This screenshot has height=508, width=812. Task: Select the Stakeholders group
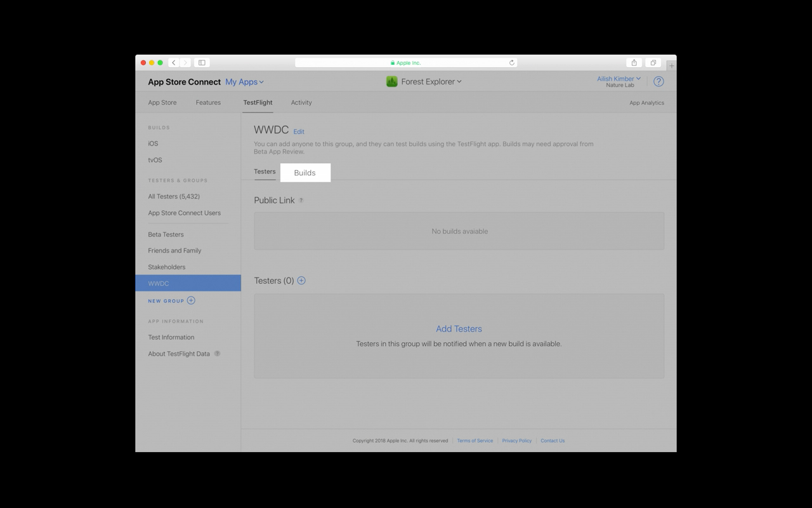pos(167,267)
